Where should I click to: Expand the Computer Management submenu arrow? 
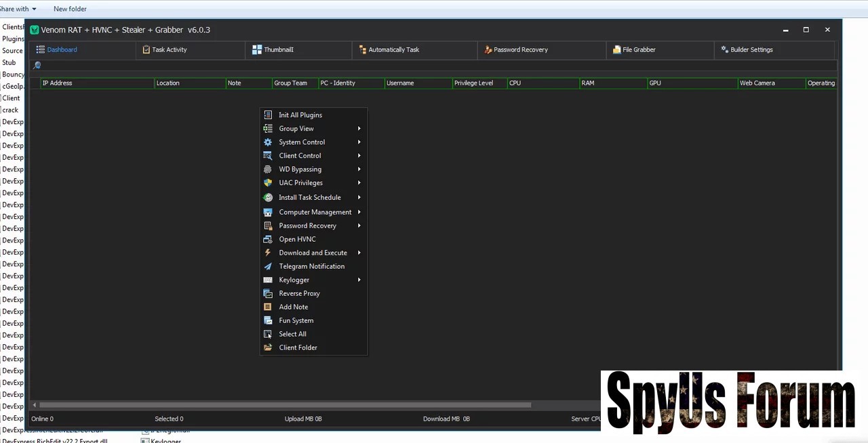pyautogui.click(x=359, y=212)
